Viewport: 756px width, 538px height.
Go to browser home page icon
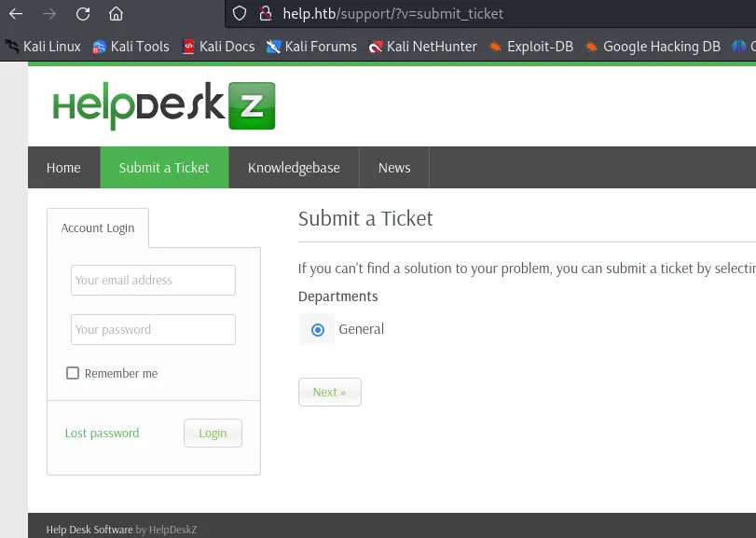click(116, 13)
